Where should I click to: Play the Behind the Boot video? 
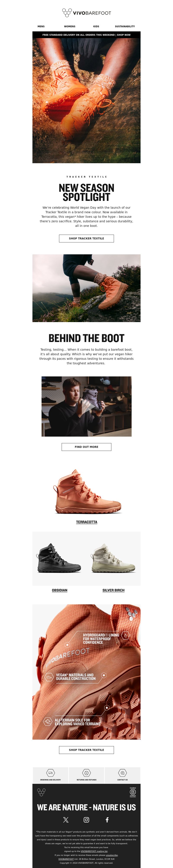point(86,406)
